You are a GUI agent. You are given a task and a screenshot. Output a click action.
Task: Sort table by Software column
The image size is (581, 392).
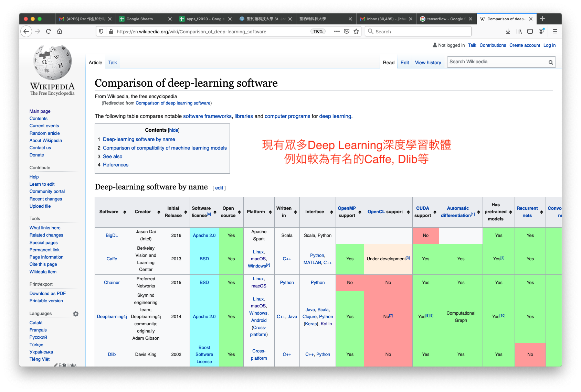pyautogui.click(x=125, y=212)
